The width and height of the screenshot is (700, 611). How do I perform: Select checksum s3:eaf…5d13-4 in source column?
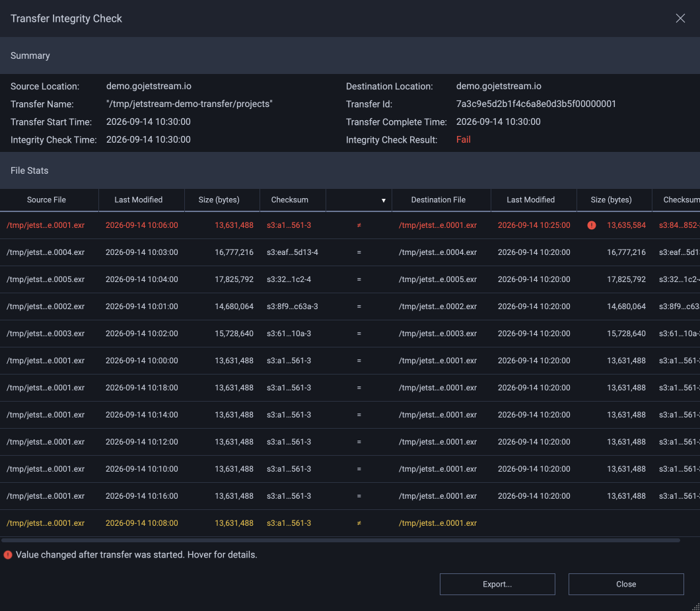[293, 252]
